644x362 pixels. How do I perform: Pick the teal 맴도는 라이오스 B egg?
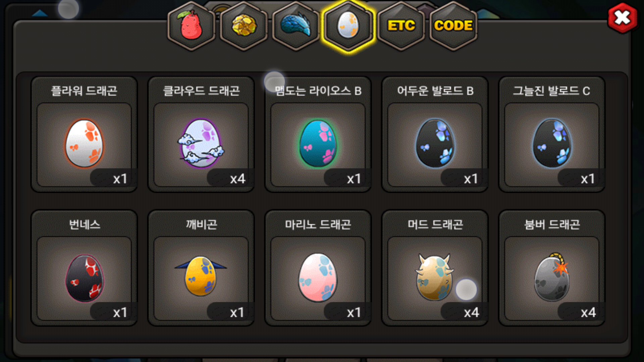(x=318, y=143)
